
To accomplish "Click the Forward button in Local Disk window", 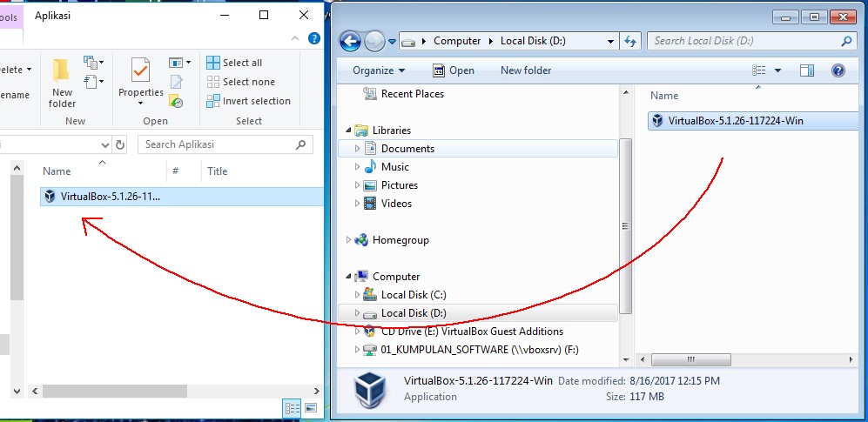I will [x=374, y=41].
